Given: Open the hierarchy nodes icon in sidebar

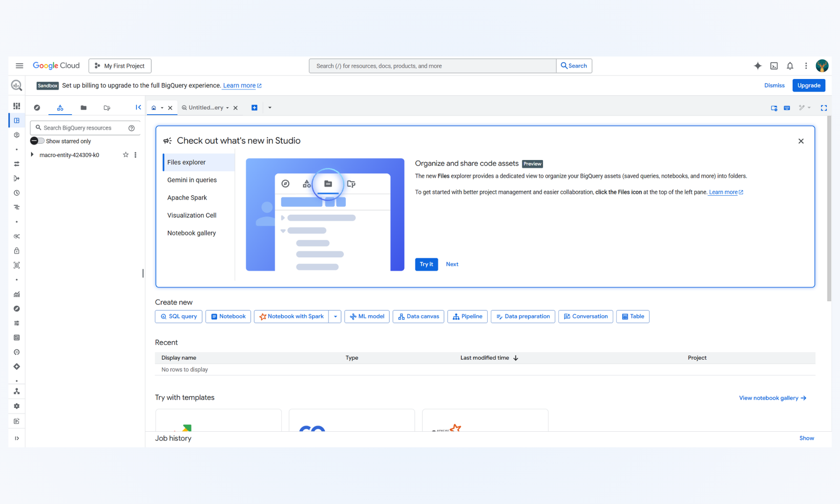Looking at the screenshot, I should click(x=16, y=391).
